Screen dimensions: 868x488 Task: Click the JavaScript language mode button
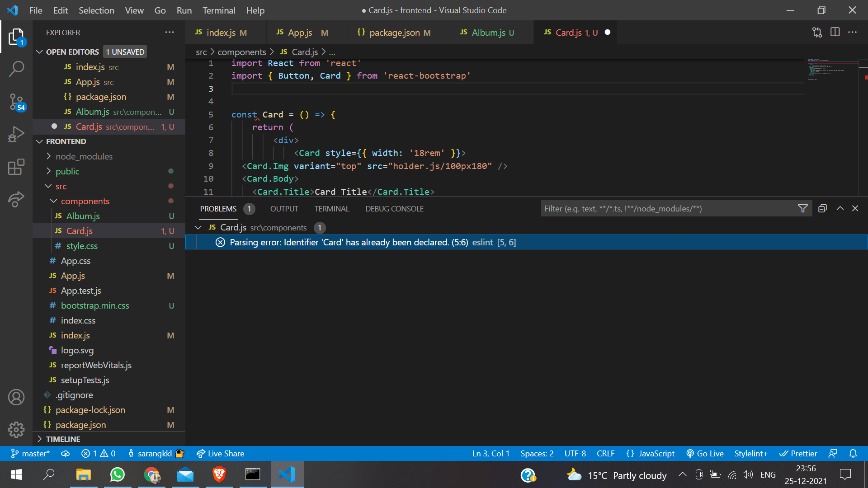(x=651, y=453)
